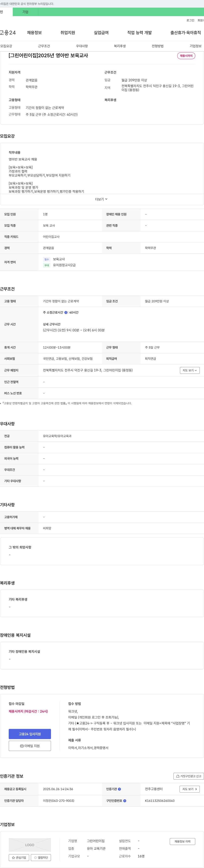Viewport: 204px width, 868px height.
Task: Jump to 우대사항 section tab
Action: click(82, 46)
